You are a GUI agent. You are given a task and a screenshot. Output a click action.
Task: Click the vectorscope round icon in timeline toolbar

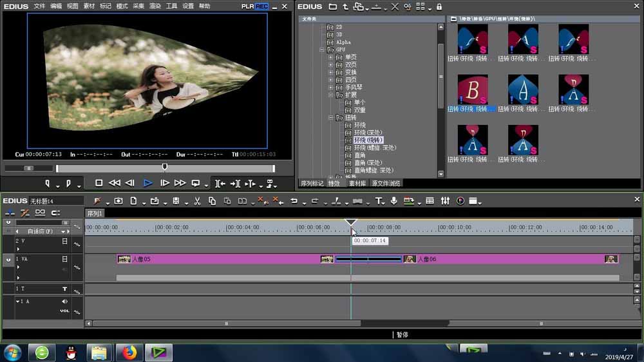460,201
